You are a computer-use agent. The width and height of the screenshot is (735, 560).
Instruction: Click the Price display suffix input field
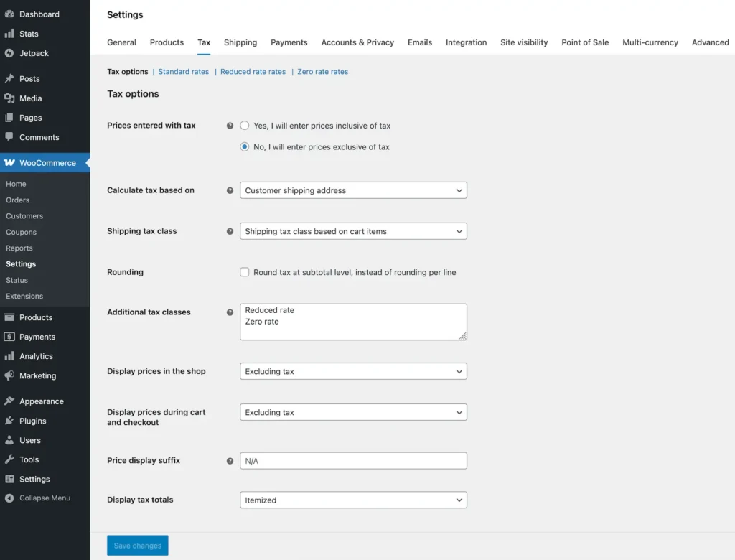tap(353, 460)
